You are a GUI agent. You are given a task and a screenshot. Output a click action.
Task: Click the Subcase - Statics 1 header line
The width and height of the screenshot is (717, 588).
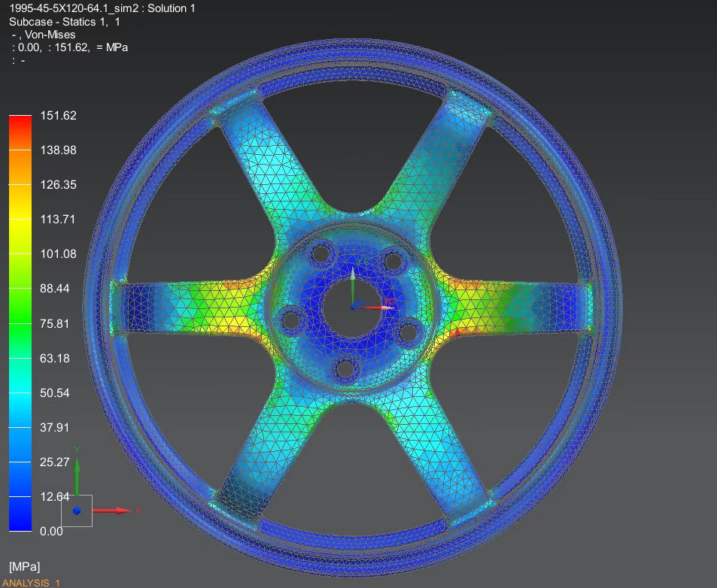click(64, 22)
